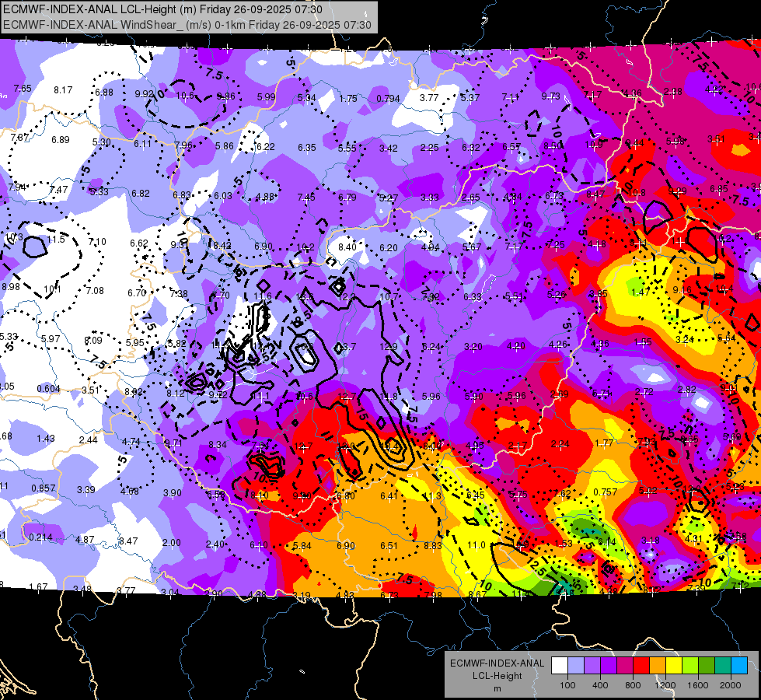Click the light lavender legend color box
This screenshot has height=700, width=761.
576,666
